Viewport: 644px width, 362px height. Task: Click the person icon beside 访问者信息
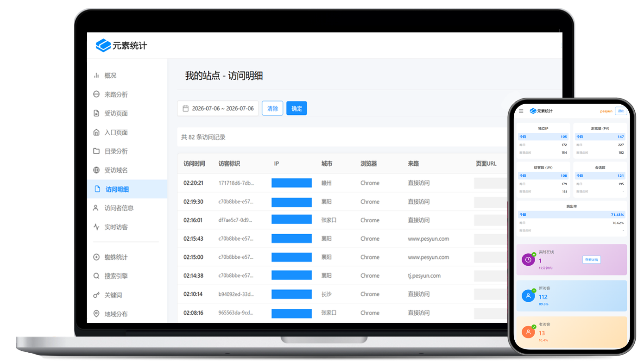point(96,208)
